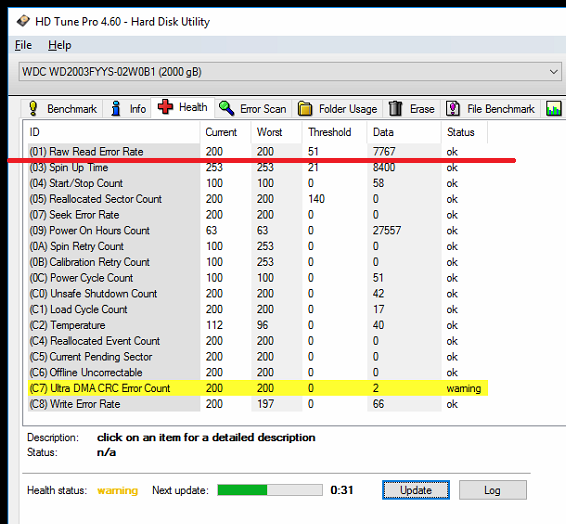Click the Erase trash can icon

click(395, 108)
